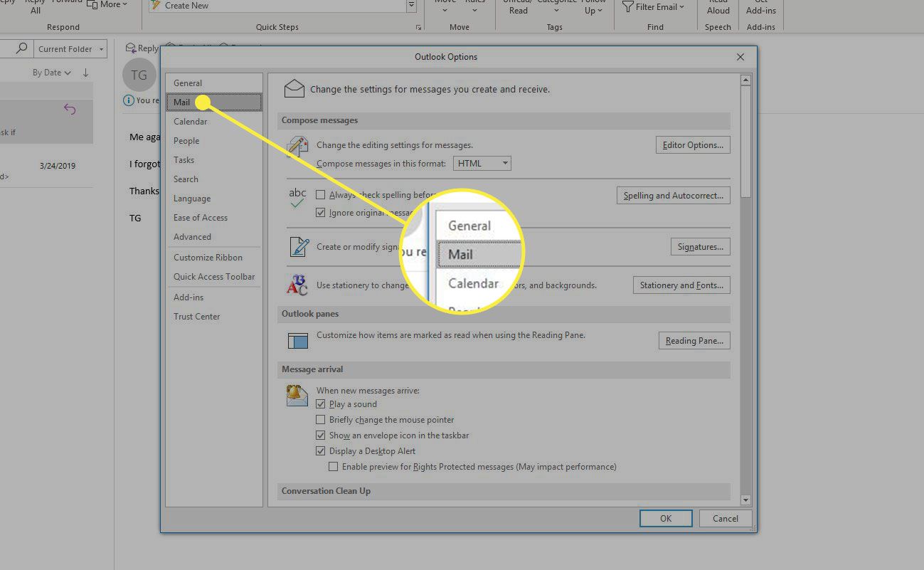This screenshot has width=924, height=570.
Task: Click the Editor Options button
Action: tap(693, 145)
